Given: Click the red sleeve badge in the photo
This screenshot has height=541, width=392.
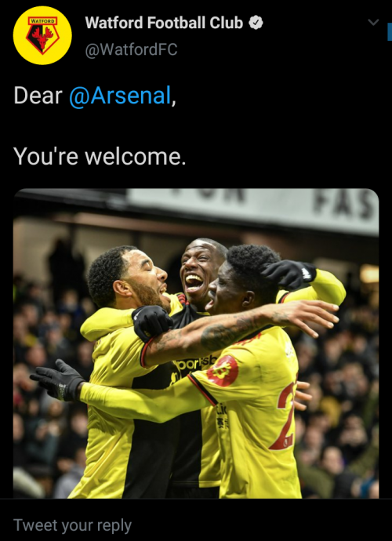Looking at the screenshot, I should point(223,371).
